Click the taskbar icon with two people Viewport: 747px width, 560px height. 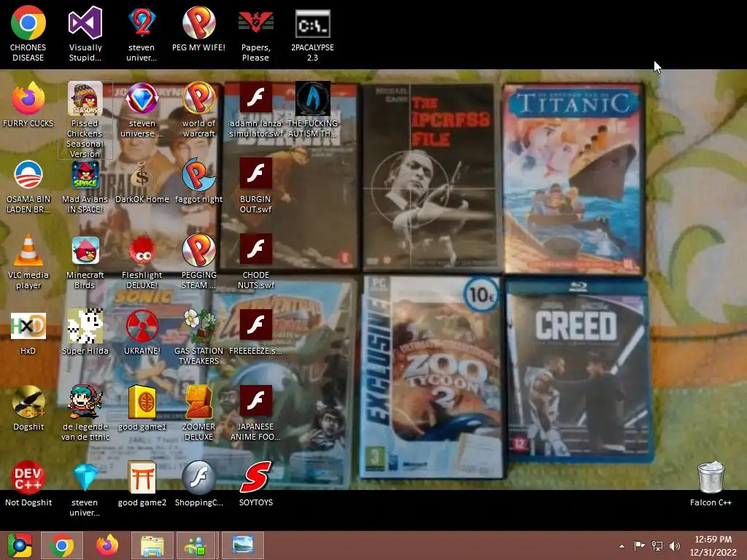pos(196,545)
